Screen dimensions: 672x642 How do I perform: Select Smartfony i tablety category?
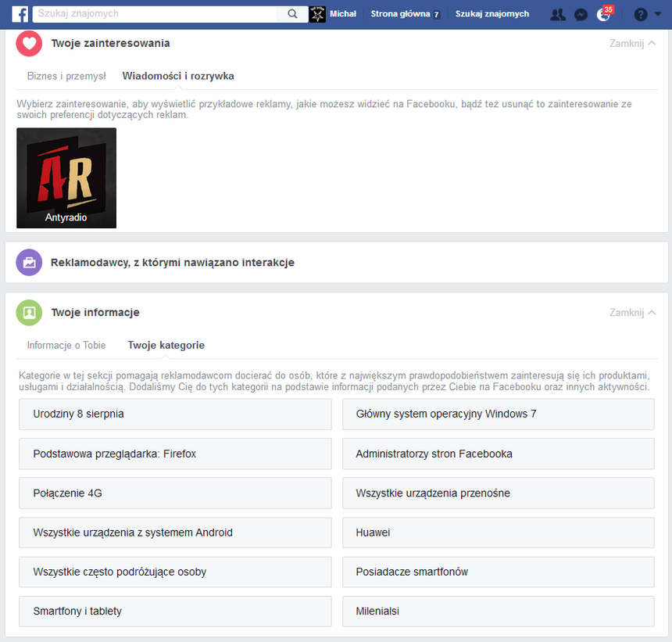175,612
